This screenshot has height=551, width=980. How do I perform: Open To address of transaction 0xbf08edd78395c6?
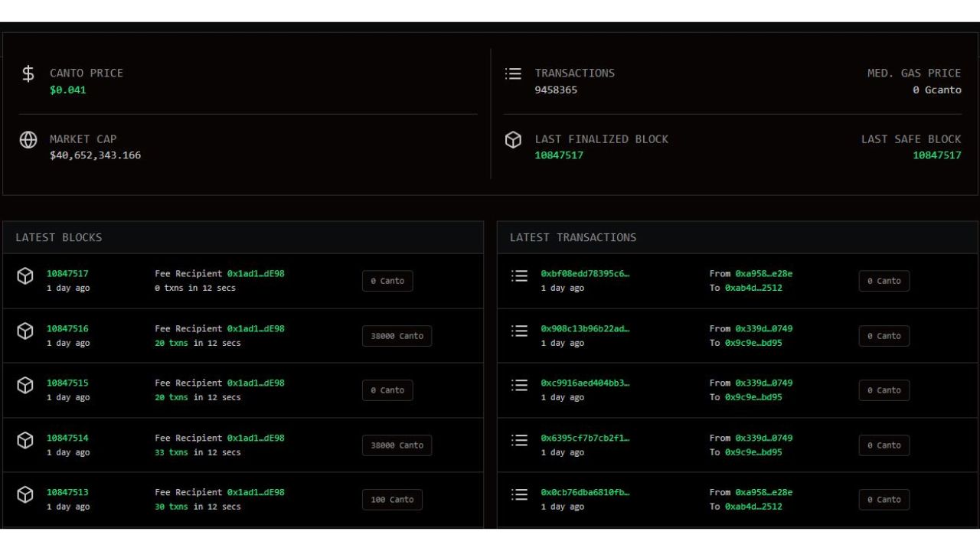point(753,289)
